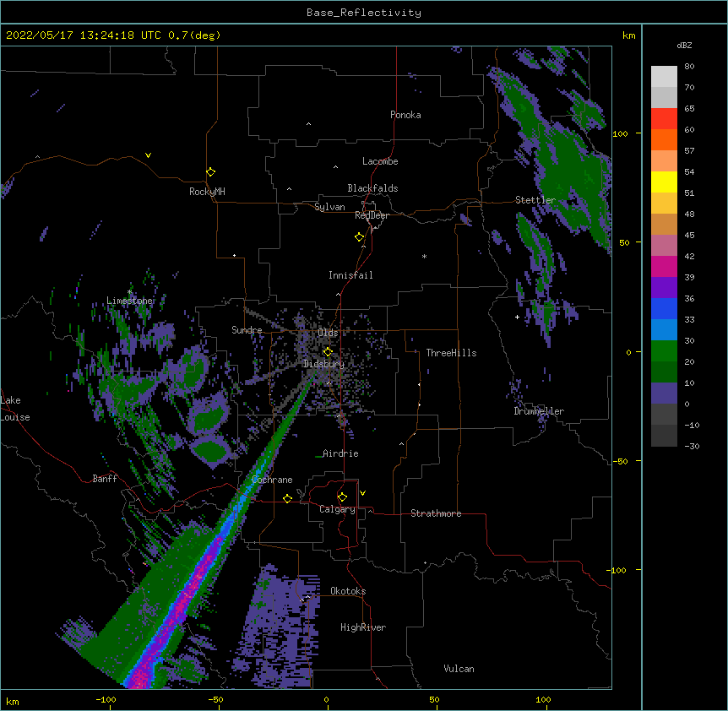Viewport: 728px width, 711px height.
Task: Click the Sundre city label
Action: tap(247, 330)
